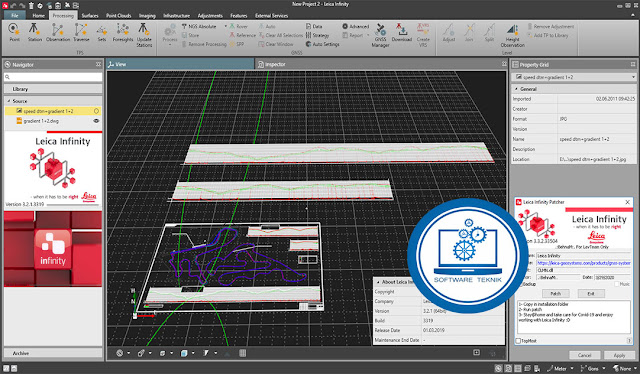This screenshot has height=374, width=640.
Task: Open the Library section in Navigator
Action: point(53,89)
